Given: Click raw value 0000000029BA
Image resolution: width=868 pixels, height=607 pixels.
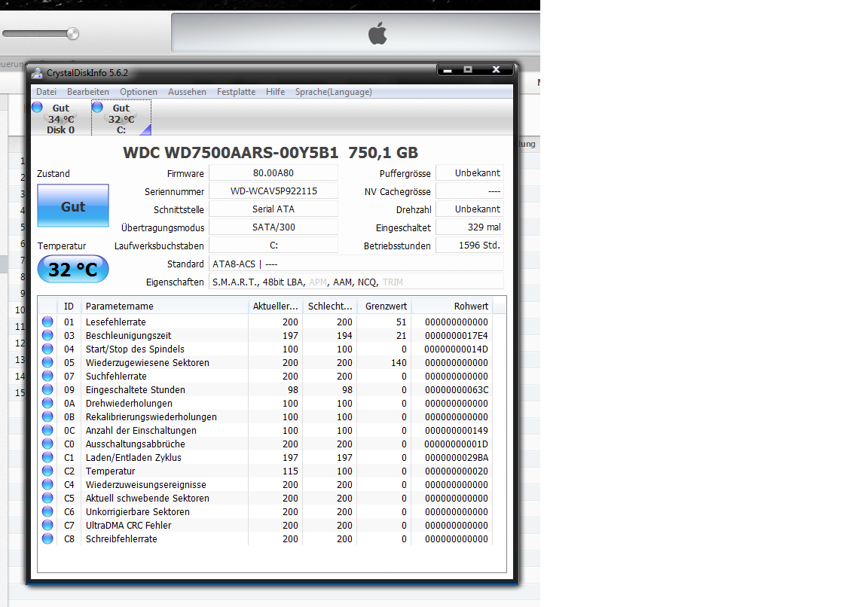Looking at the screenshot, I should pos(456,458).
